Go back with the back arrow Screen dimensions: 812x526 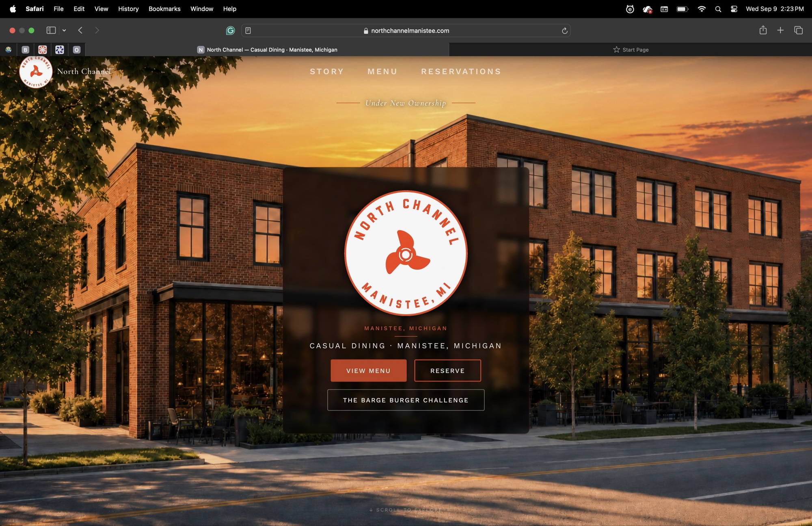coord(80,30)
